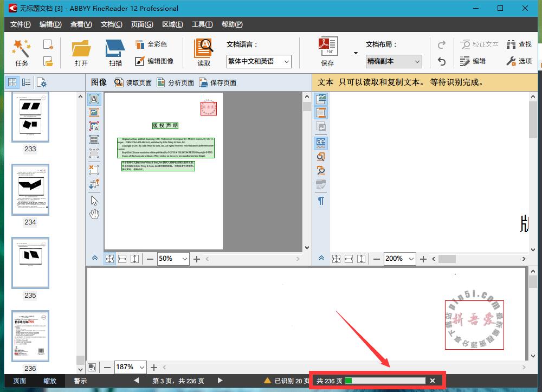Click 页面 in status bar
Screen dimensions: 542x392
pos(20,381)
